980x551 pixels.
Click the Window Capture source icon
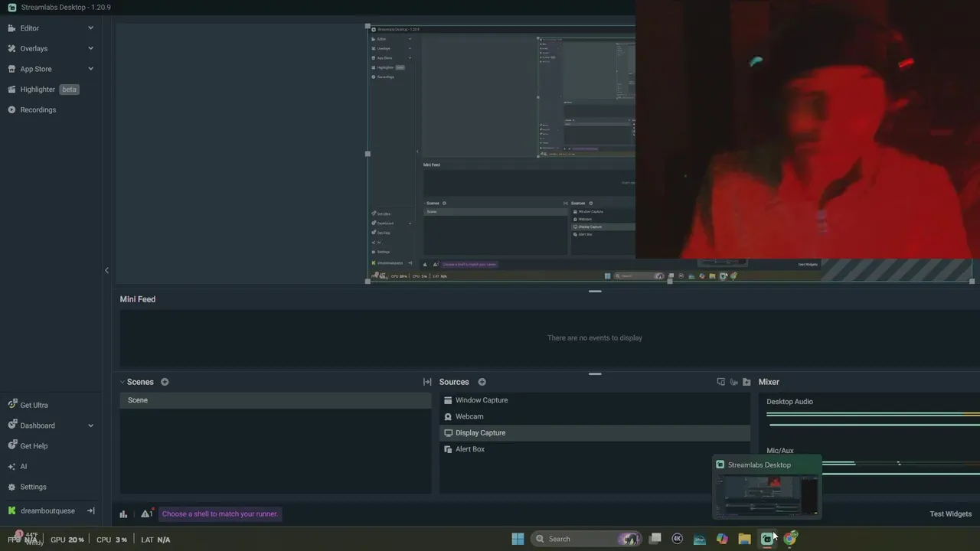click(448, 400)
